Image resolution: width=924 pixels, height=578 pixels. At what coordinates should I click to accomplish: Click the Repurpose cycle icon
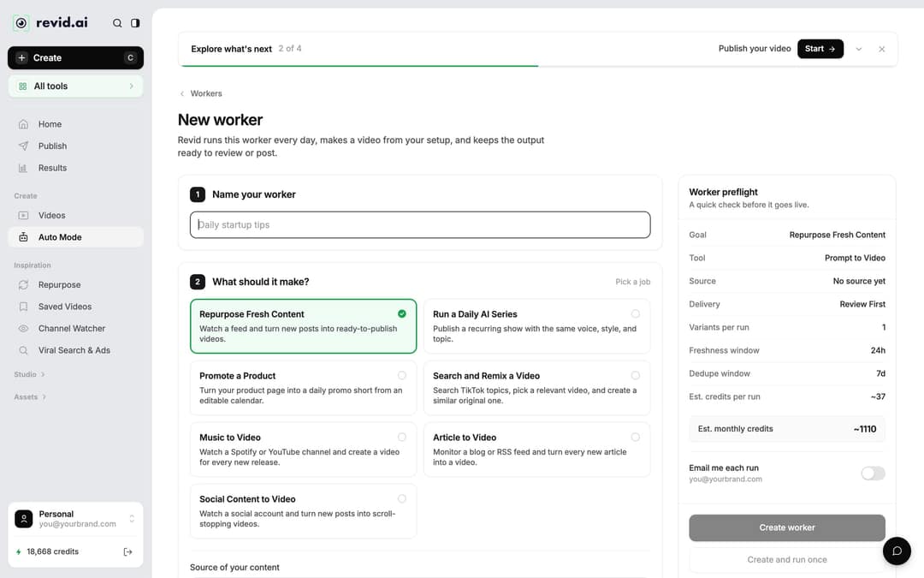click(23, 285)
